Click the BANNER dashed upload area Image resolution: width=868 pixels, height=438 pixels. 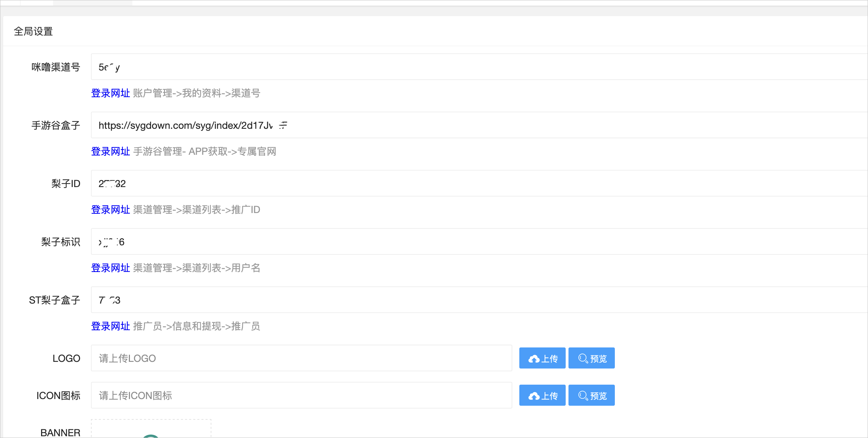coord(151,429)
